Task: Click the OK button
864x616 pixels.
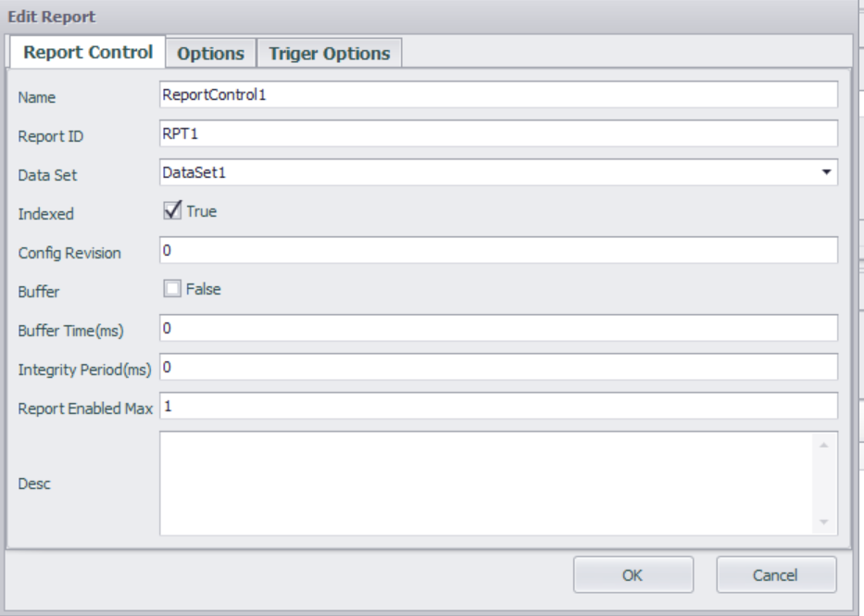Action: [633, 575]
